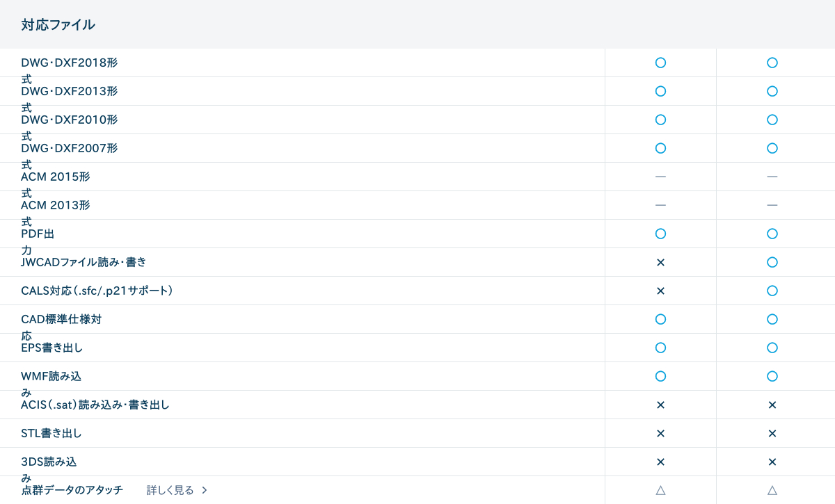This screenshot has width=835, height=504.
Task: Click second-column triangle icon for 点群データのアタッチ
Action: point(772,490)
